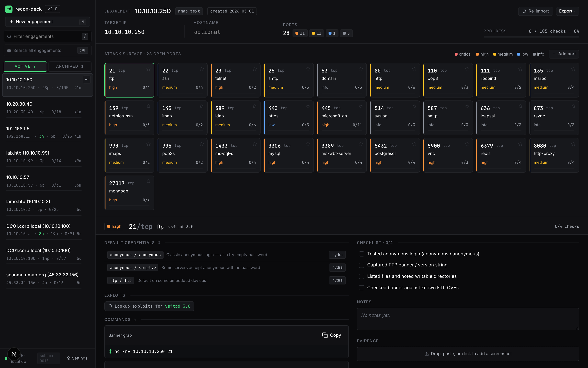Click the recon-deck logo icon
Image resolution: width=588 pixels, height=368 pixels.
[9, 9]
